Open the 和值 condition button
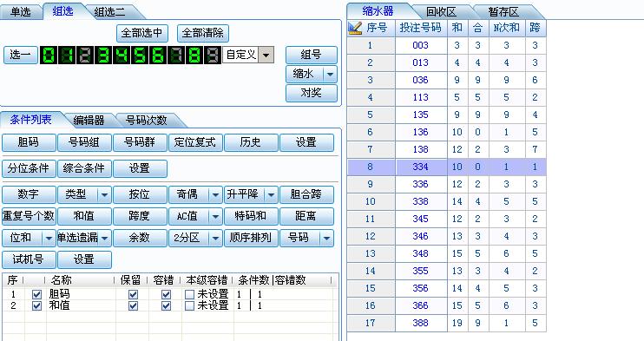This screenshot has height=341, width=644. click(x=84, y=216)
